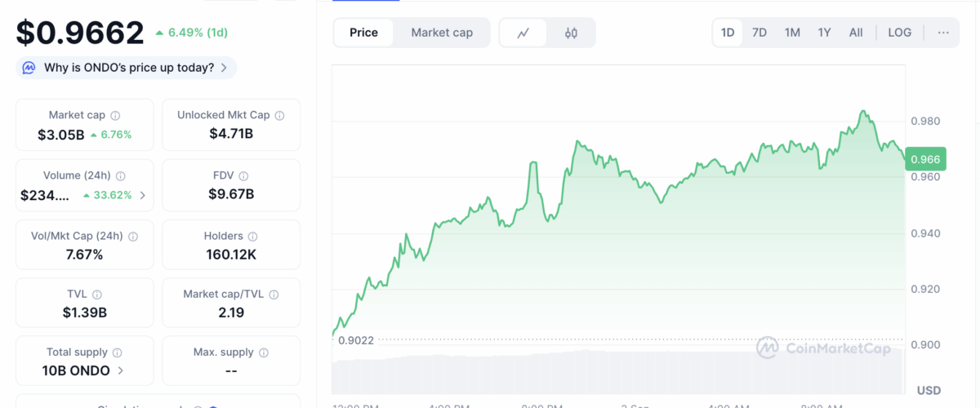Click the Market cap info icon
Screen dimensions: 980x408
(x=115, y=116)
